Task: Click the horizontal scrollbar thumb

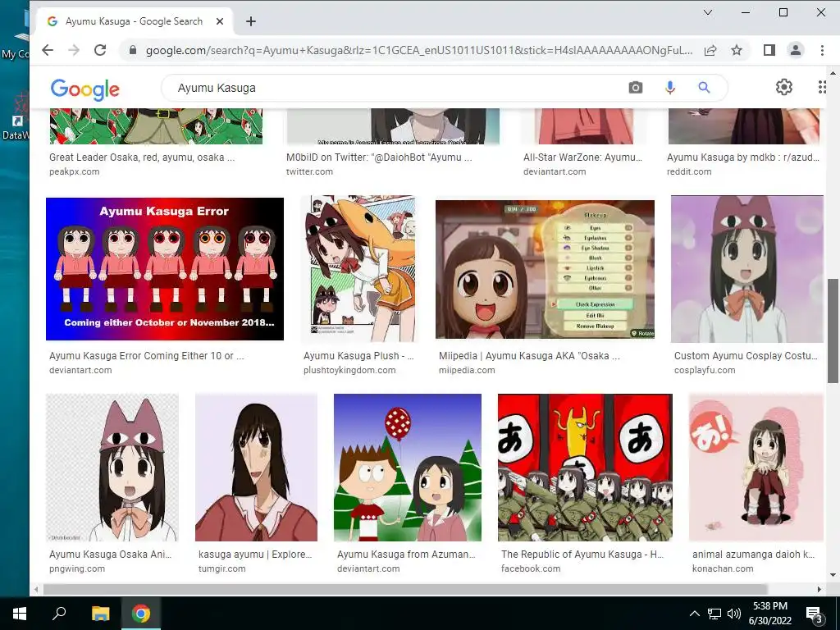Action: click(405, 589)
